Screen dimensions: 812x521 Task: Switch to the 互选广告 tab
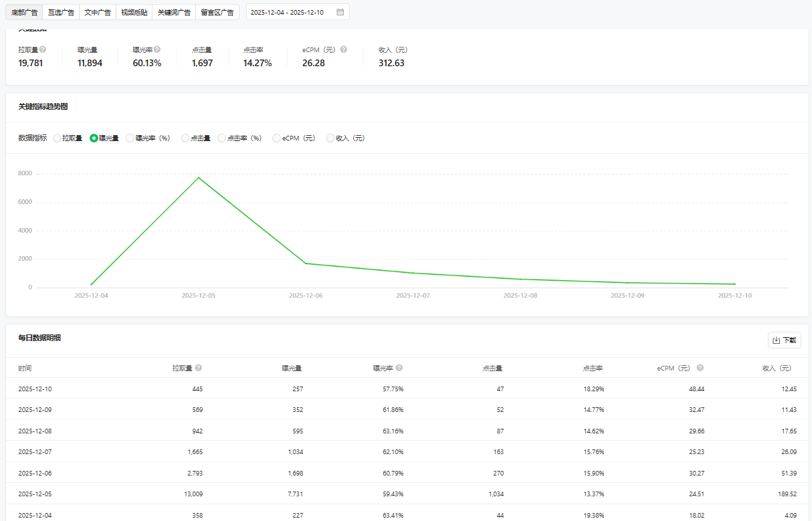(61, 12)
